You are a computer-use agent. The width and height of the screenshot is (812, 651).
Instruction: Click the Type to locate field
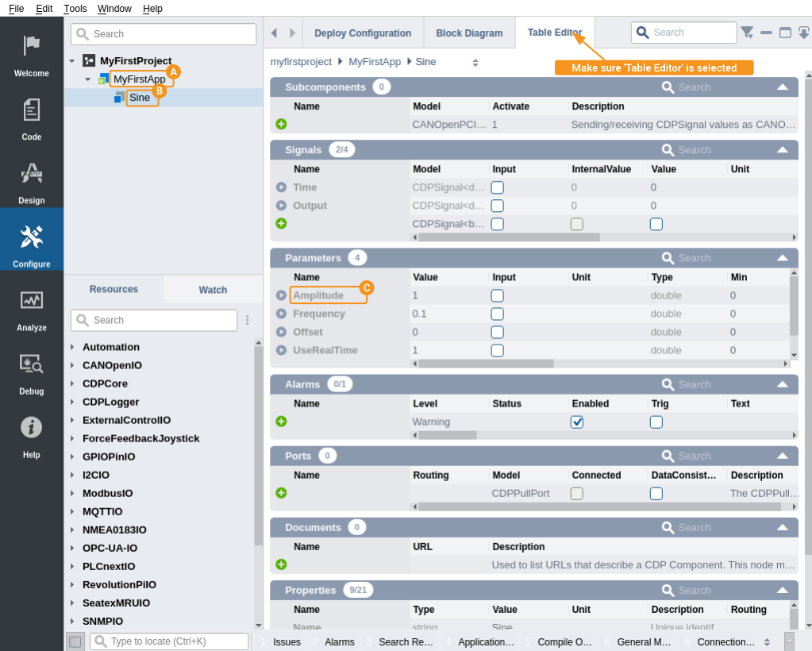169,641
